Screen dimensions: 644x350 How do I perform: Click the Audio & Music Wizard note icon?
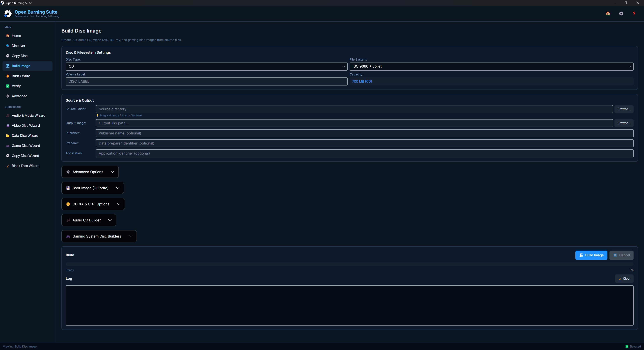coord(8,115)
